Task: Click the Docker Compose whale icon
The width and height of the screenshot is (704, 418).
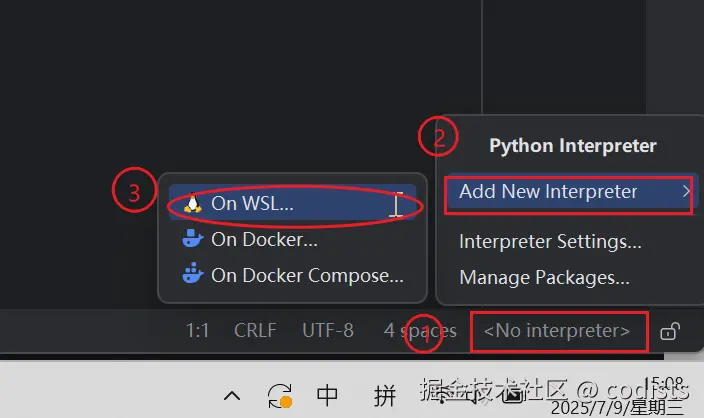Action: point(193,275)
